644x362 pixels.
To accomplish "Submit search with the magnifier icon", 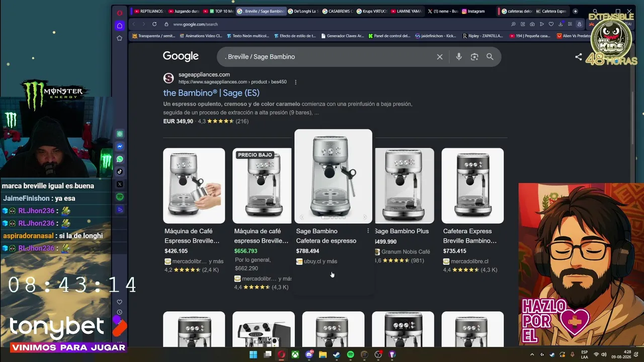I will tap(490, 57).
